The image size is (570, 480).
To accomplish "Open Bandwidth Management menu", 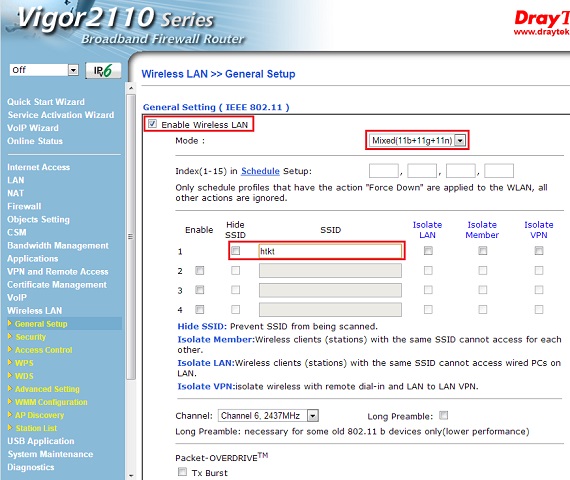I will (x=58, y=245).
